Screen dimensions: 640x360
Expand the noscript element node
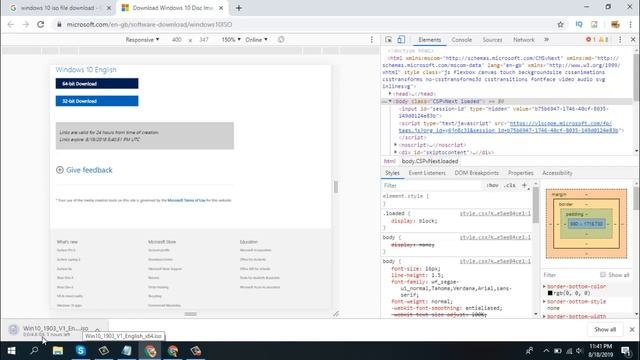pyautogui.click(x=396, y=145)
